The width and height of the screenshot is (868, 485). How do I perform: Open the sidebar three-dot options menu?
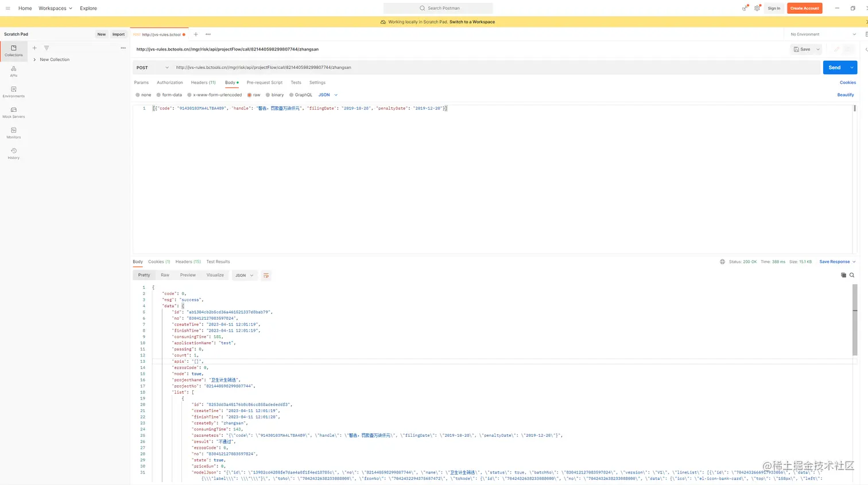click(x=123, y=48)
